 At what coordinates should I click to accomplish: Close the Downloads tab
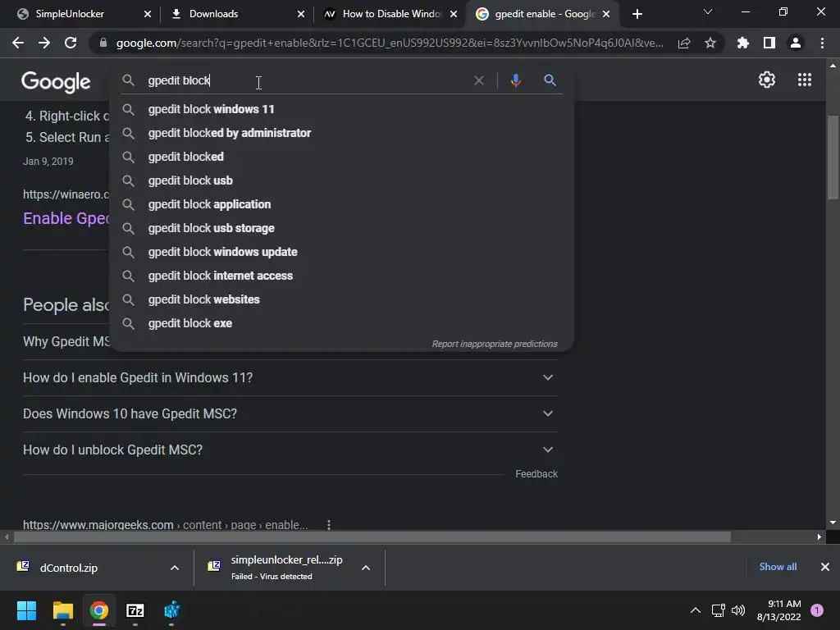(300, 14)
